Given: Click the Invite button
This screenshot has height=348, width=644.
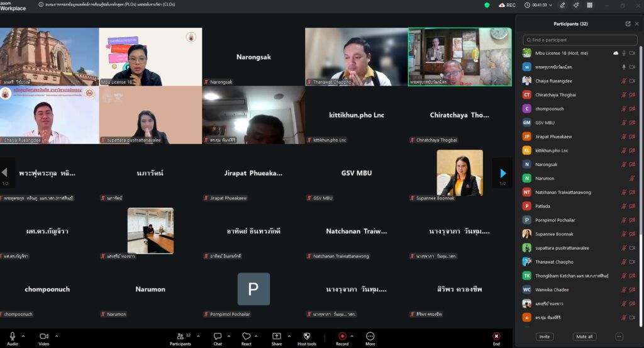Looking at the screenshot, I should coord(544,337).
